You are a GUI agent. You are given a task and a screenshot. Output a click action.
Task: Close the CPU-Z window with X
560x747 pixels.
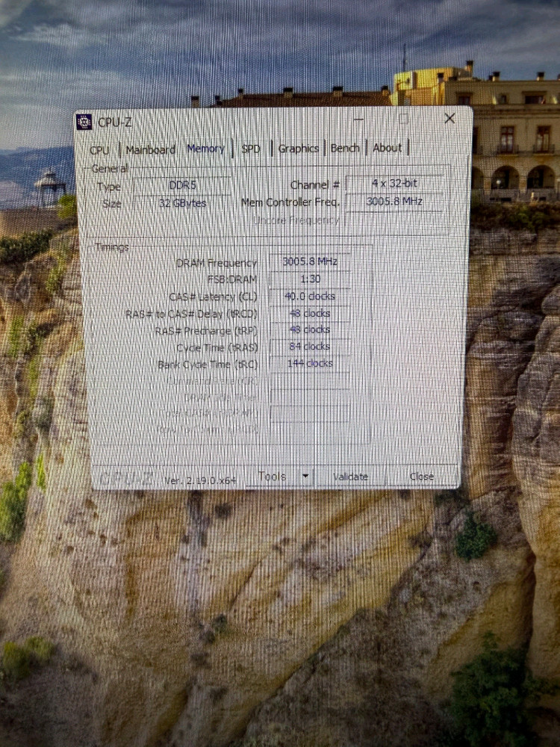coord(449,118)
